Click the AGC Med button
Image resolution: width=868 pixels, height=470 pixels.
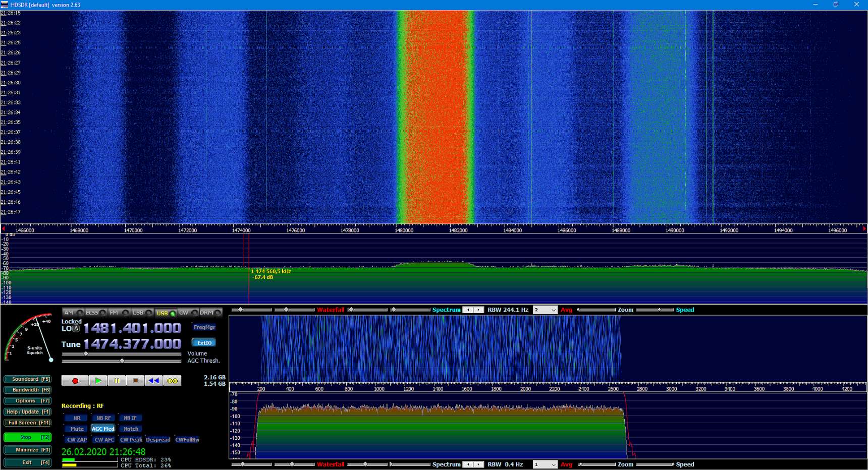(103, 429)
